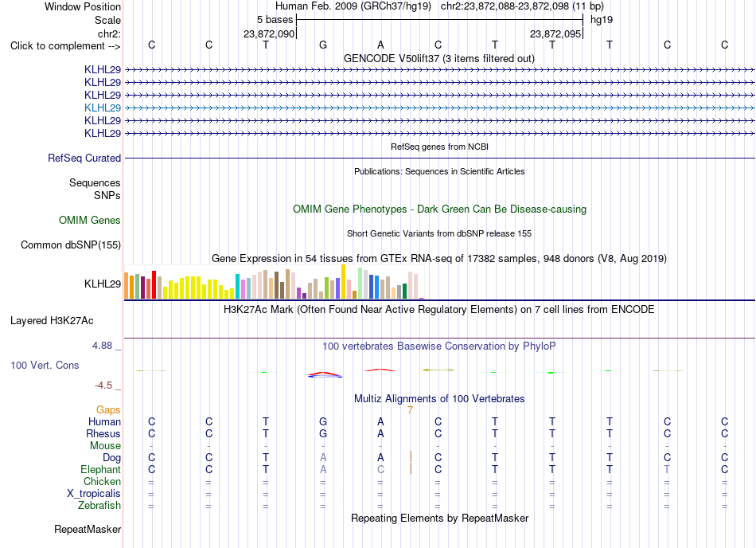Click the Common dbSNP(155) track label
This screenshot has height=548, width=756.
coord(70,245)
